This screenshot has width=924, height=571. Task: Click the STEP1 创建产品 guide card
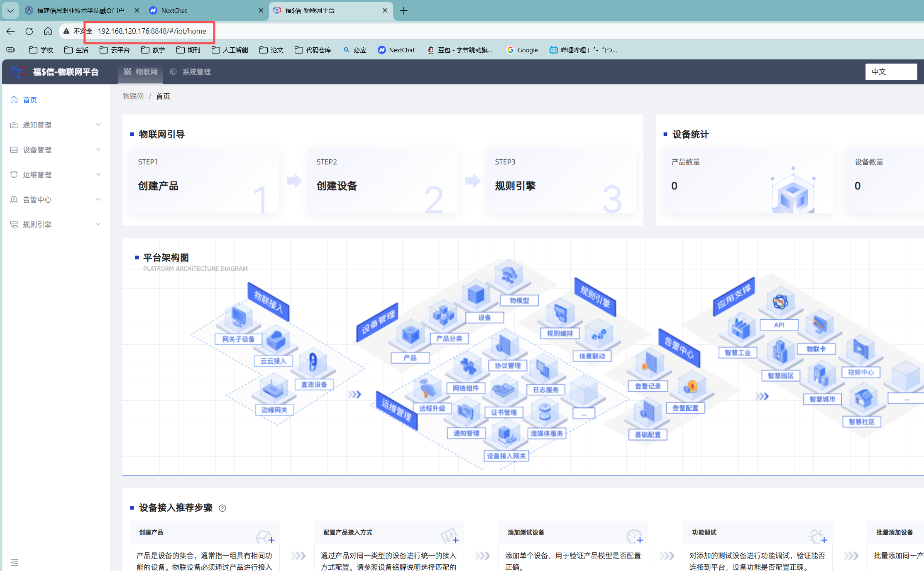[204, 181]
